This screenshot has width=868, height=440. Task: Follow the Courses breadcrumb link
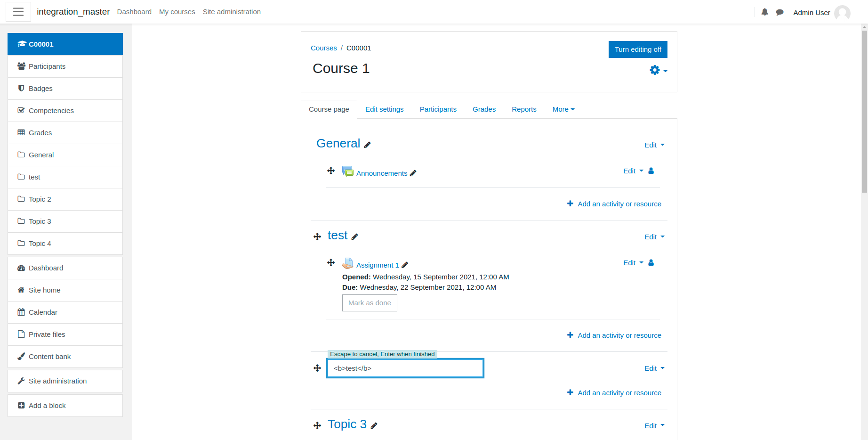click(324, 48)
